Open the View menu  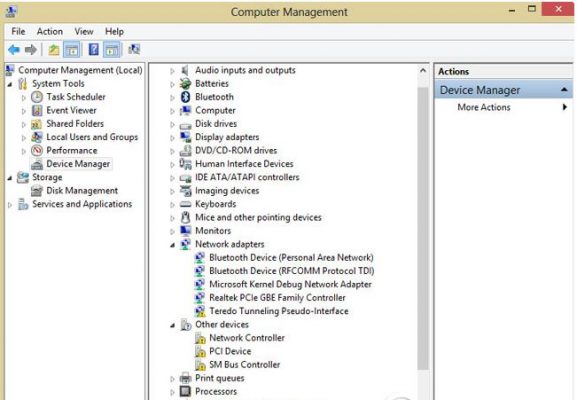84,31
